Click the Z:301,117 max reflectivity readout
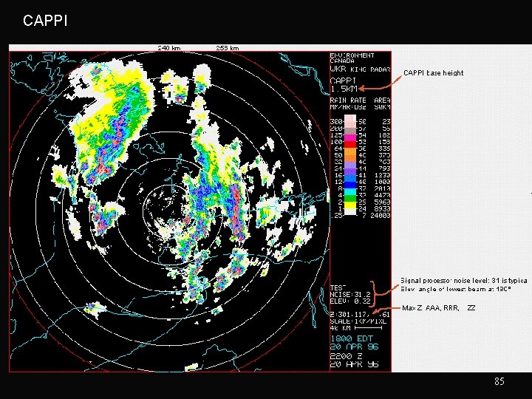Image resolution: width=532 pixels, height=399 pixels. point(360,315)
